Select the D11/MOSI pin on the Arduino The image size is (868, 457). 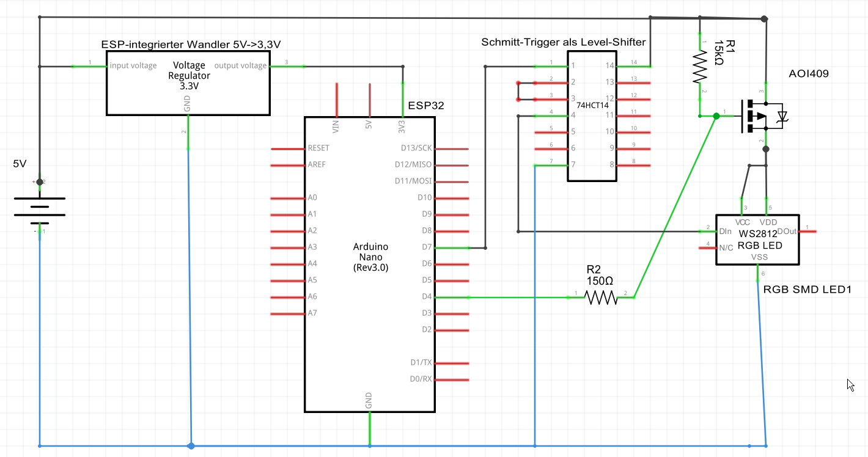tap(451, 181)
